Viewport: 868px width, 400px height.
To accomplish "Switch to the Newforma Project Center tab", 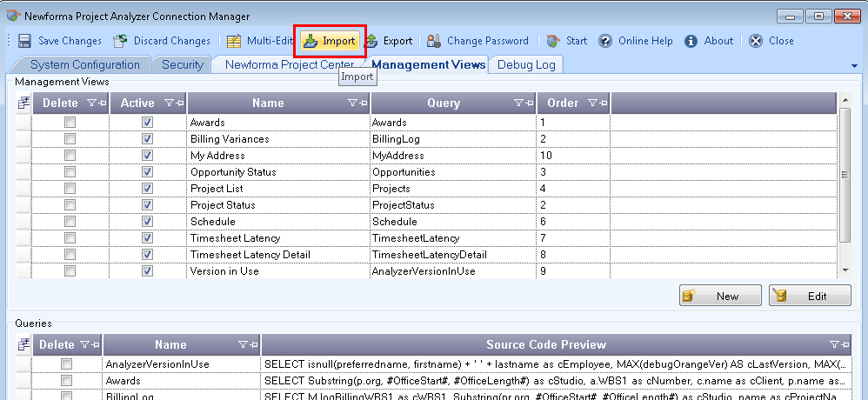I will click(x=289, y=64).
